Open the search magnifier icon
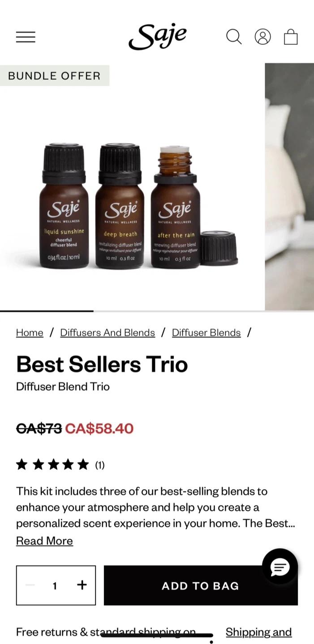314x644 pixels. pyautogui.click(x=234, y=37)
